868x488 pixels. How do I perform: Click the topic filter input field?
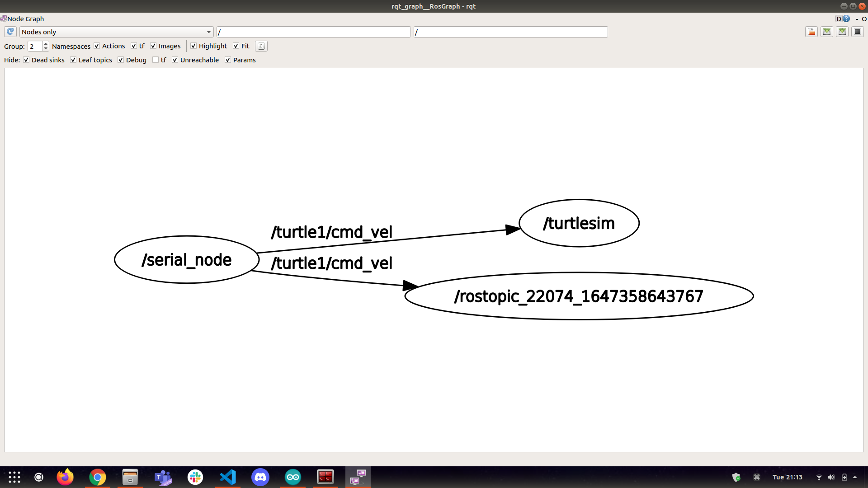pos(510,32)
